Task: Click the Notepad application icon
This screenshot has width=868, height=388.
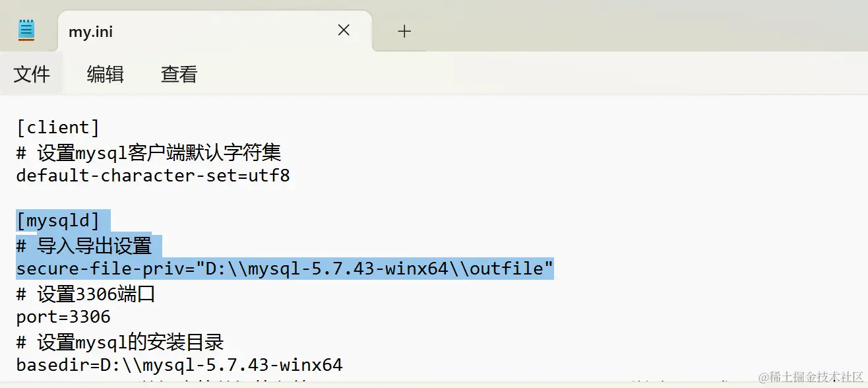Action: coord(26,29)
